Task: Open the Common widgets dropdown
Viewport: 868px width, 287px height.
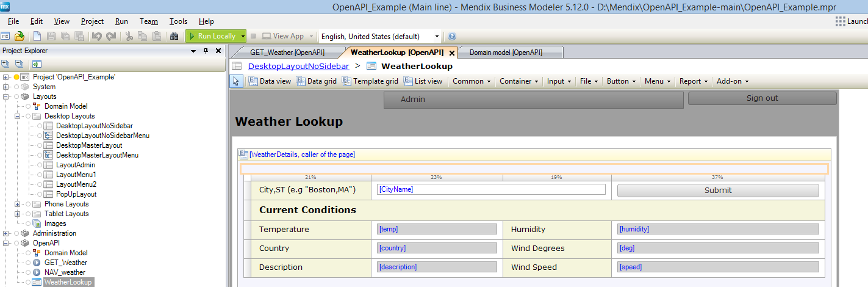Action: tap(472, 81)
